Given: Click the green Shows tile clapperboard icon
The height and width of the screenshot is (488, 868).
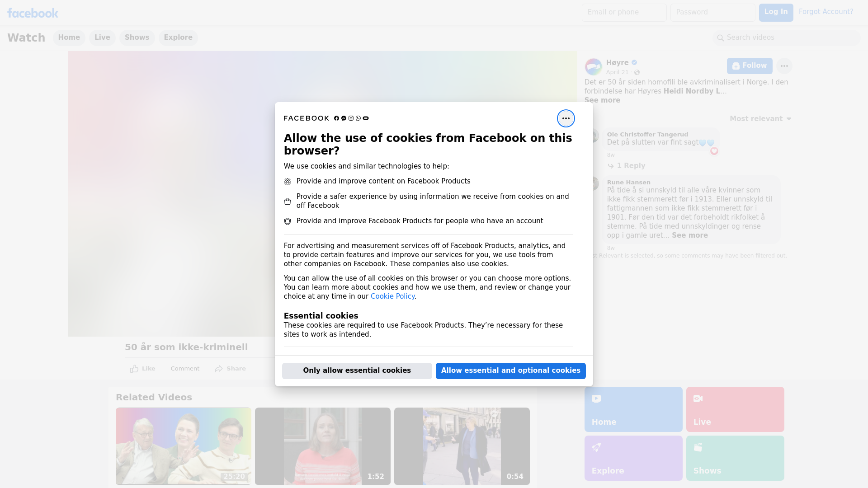Looking at the screenshot, I should click(x=698, y=447).
